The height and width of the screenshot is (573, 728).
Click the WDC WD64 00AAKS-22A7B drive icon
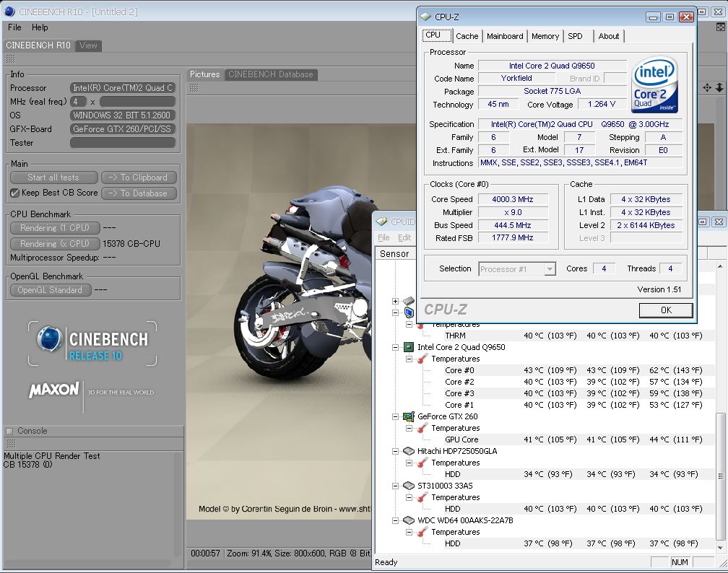(408, 520)
